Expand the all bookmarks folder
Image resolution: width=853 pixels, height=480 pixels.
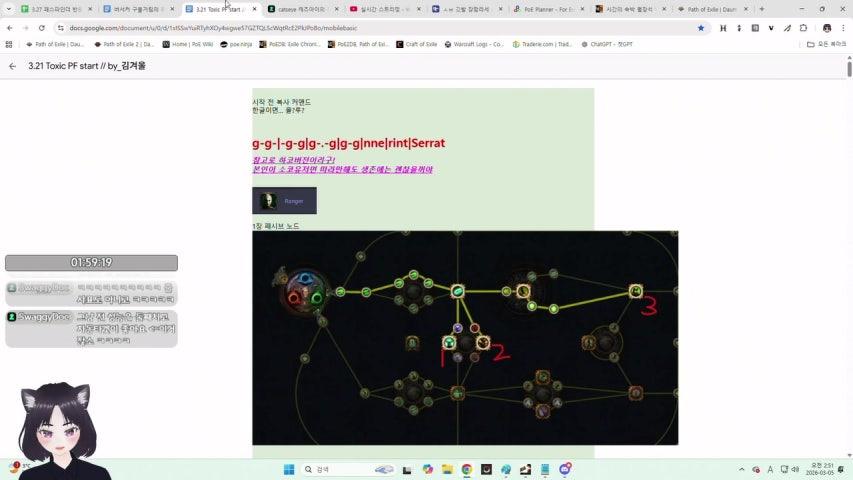(x=826, y=44)
